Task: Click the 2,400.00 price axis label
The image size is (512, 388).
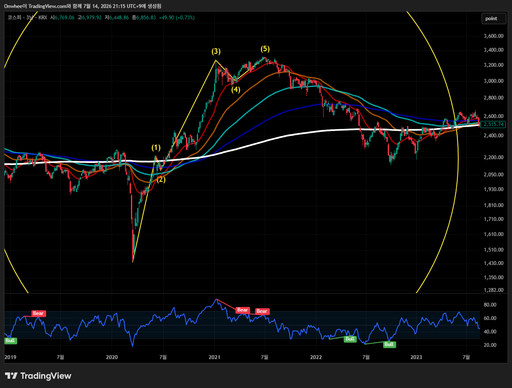Action: 494,136
